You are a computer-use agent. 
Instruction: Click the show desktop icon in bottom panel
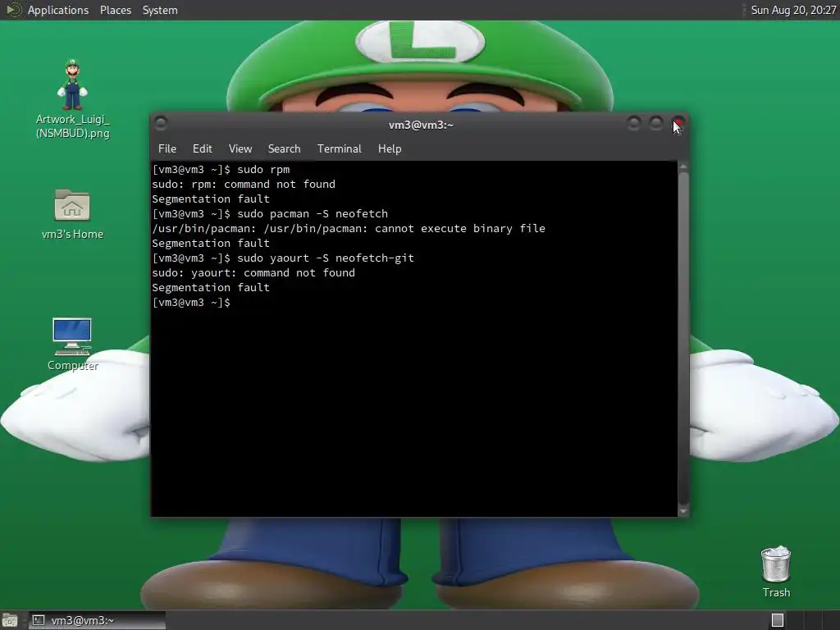tap(9, 620)
